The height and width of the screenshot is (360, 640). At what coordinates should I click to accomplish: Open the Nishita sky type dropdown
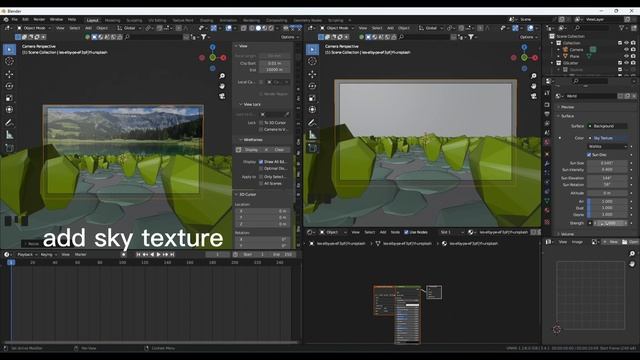point(607,147)
